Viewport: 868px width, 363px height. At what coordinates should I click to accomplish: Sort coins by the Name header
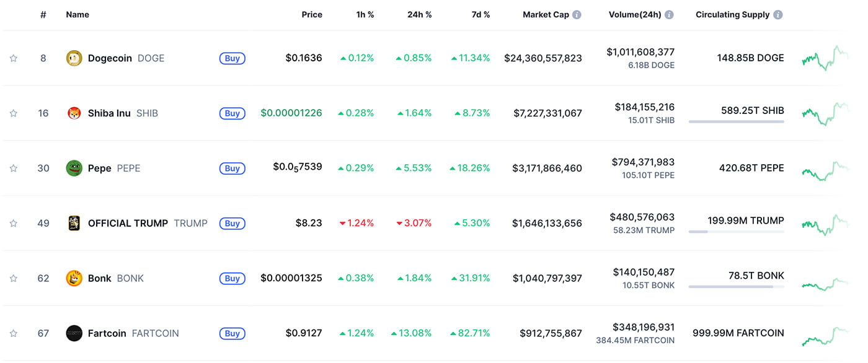(77, 15)
